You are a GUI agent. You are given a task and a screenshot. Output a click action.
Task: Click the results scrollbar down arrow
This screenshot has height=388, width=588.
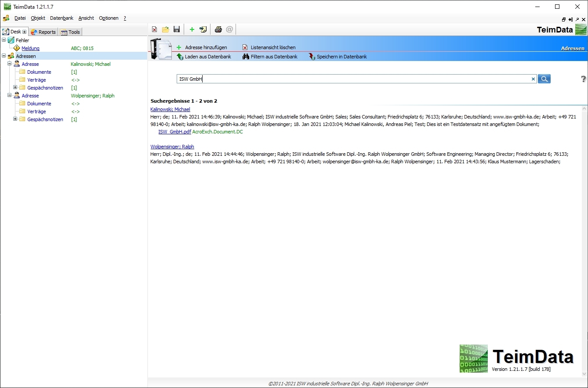(584, 374)
